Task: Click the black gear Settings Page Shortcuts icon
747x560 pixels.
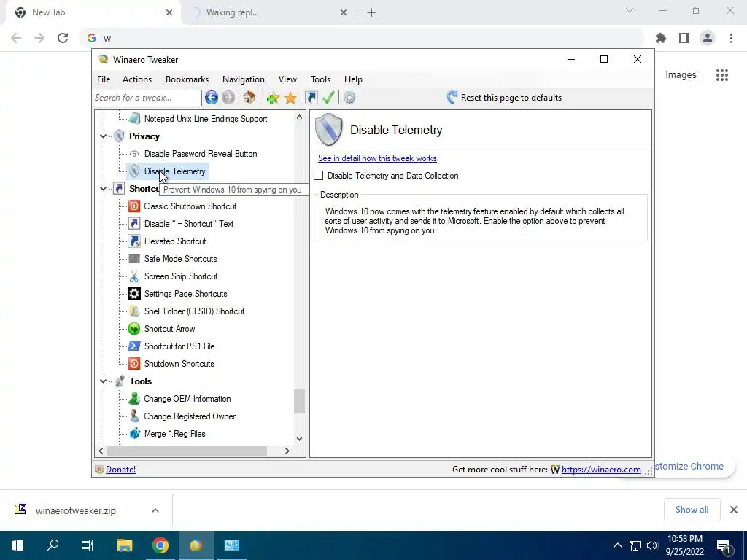Action: coord(134,294)
